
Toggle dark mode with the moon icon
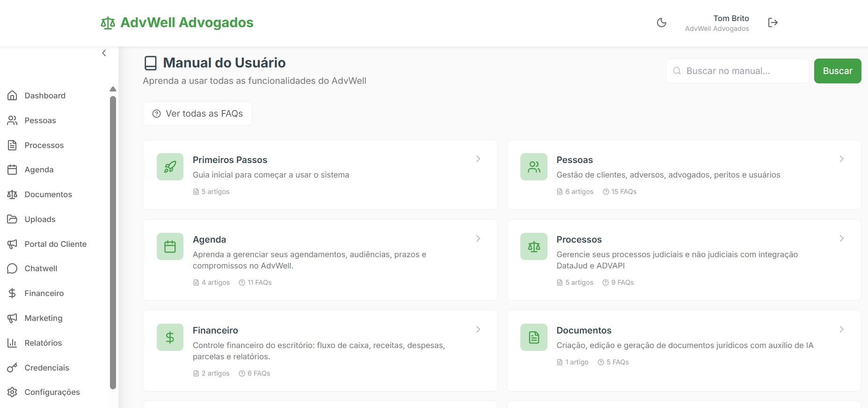coord(662,22)
